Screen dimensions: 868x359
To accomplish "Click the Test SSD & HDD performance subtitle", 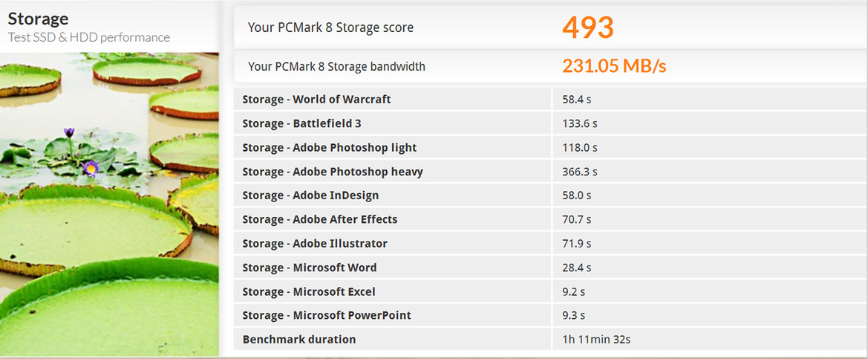I will 88,38.
